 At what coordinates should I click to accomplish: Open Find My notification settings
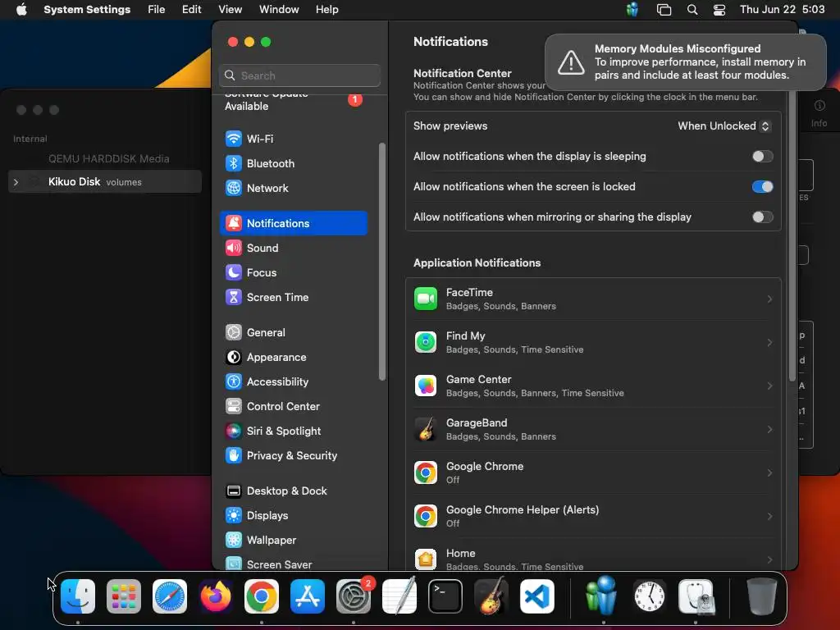593,342
